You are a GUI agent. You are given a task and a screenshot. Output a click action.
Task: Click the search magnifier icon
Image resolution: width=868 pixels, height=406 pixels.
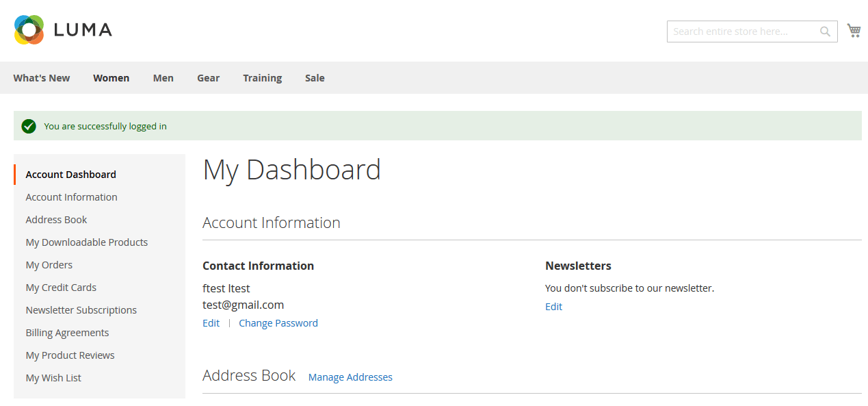pos(825,31)
